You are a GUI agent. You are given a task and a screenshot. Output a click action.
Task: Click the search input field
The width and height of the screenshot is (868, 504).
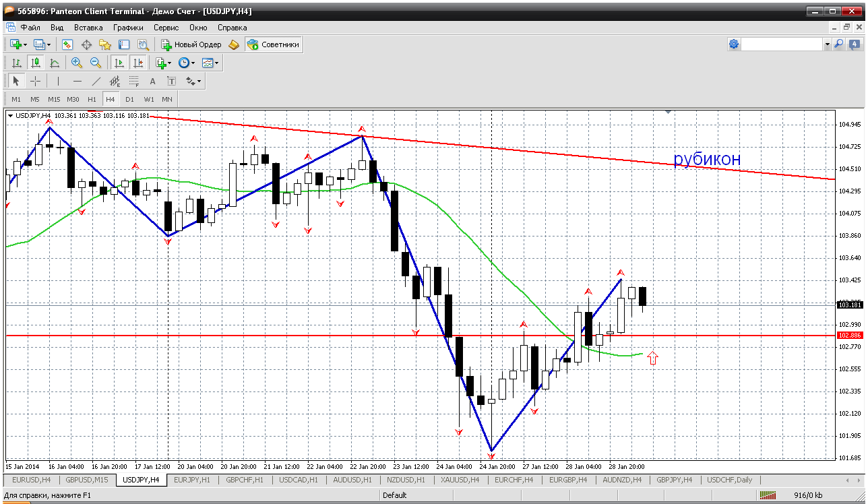click(x=782, y=44)
